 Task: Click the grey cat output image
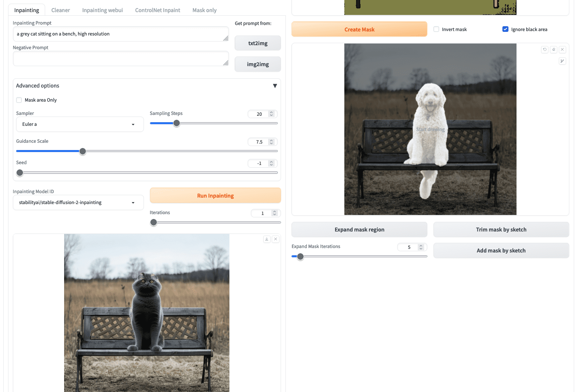click(147, 313)
